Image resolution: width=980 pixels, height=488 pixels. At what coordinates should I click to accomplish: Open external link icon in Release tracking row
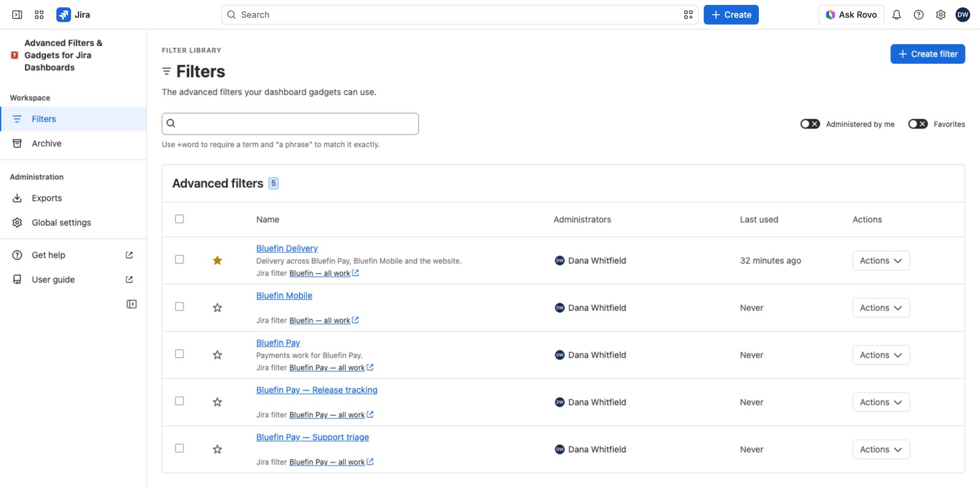[x=370, y=414]
